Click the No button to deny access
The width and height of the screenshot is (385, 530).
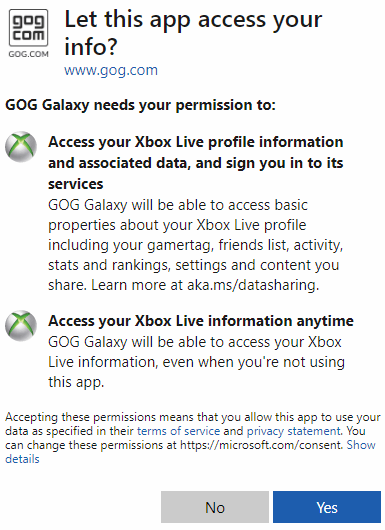coord(215,507)
